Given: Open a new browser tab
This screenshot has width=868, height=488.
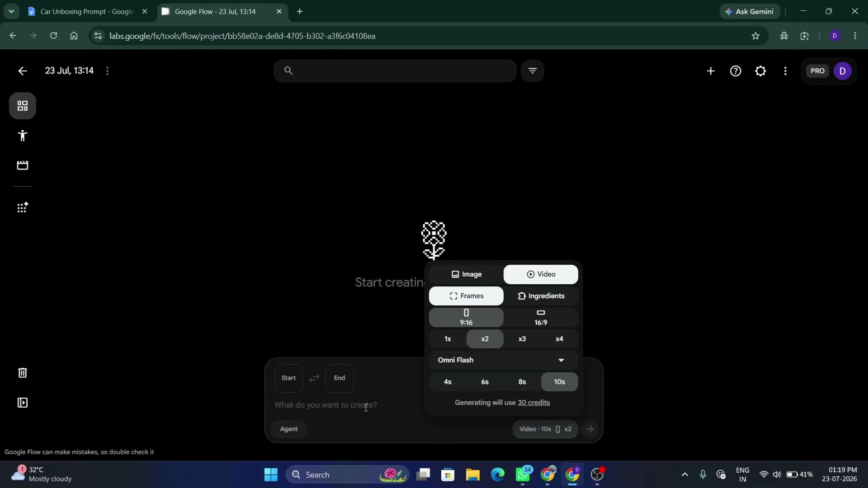Looking at the screenshot, I should 300,12.
